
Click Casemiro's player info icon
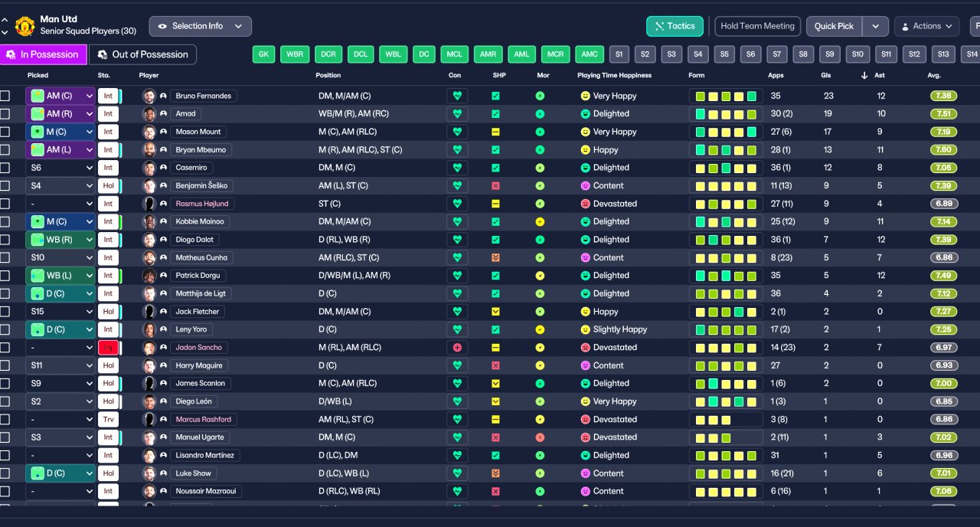tap(163, 168)
